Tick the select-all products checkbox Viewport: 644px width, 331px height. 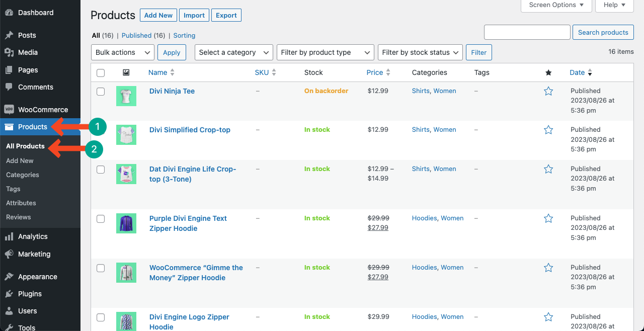pyautogui.click(x=101, y=73)
